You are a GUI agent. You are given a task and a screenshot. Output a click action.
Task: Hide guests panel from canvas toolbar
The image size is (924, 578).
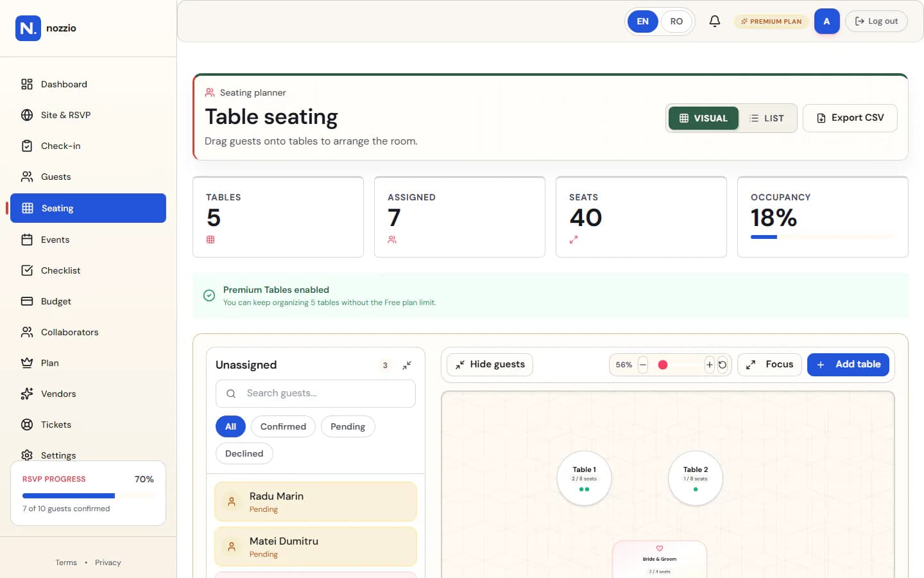click(490, 365)
